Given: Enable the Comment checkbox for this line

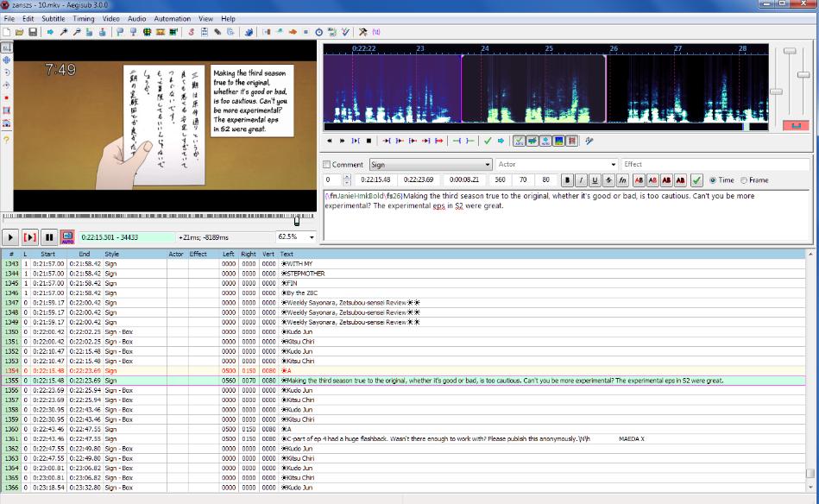Looking at the screenshot, I should [x=326, y=164].
